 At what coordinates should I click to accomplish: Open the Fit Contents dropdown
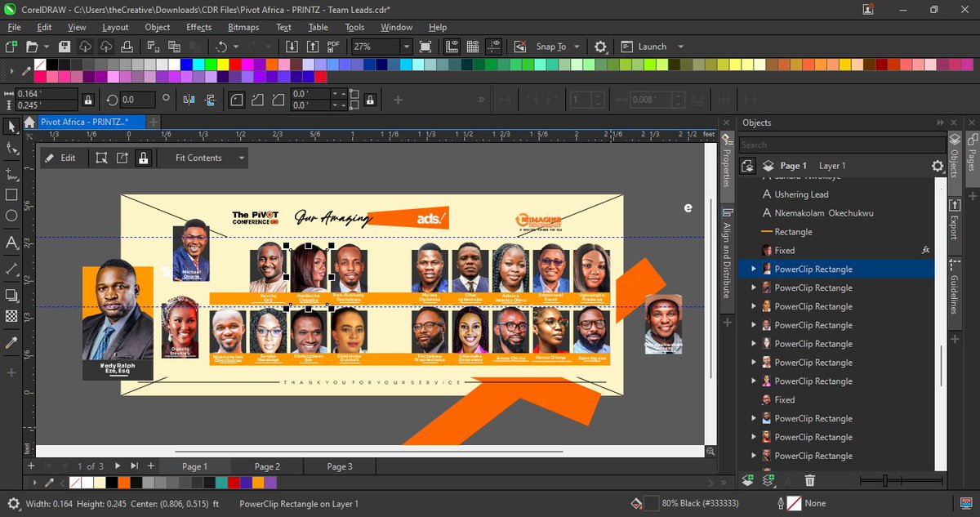pyautogui.click(x=242, y=158)
